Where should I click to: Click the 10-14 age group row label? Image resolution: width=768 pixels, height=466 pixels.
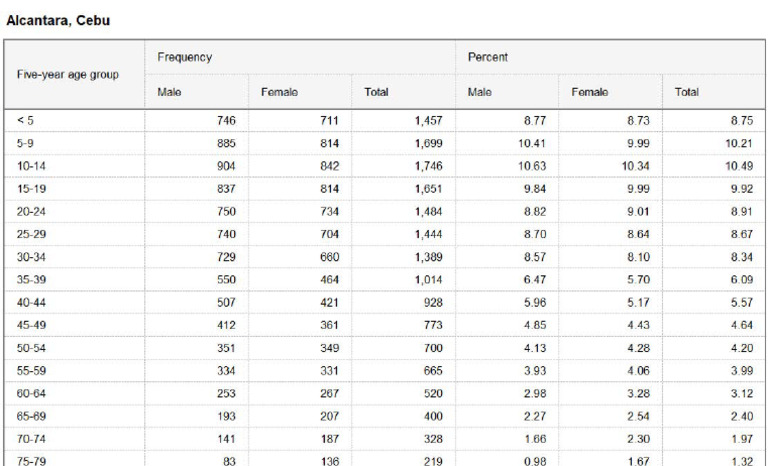click(31, 166)
